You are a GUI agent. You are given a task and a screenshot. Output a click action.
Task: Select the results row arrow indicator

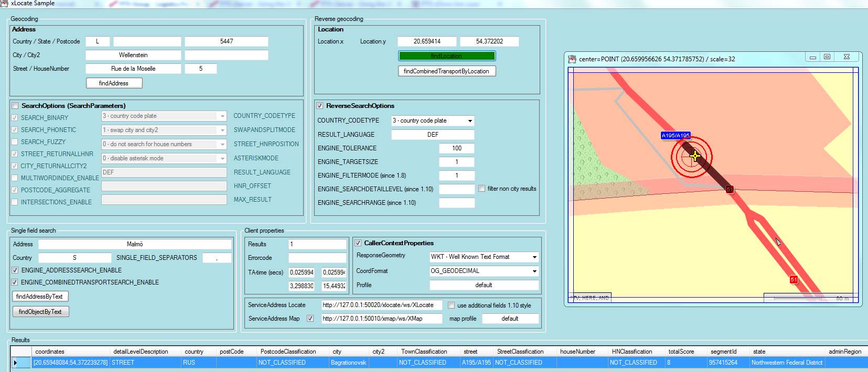coord(15,363)
